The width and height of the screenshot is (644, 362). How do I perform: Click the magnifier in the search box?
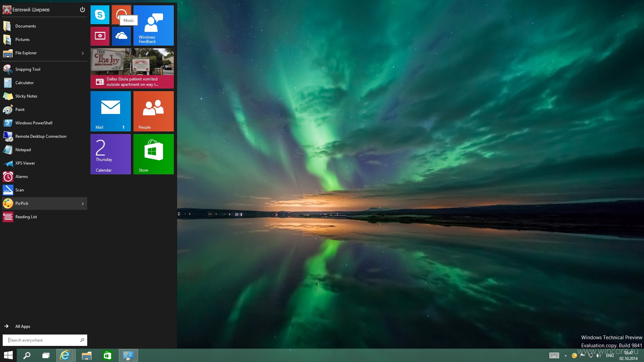[82, 340]
